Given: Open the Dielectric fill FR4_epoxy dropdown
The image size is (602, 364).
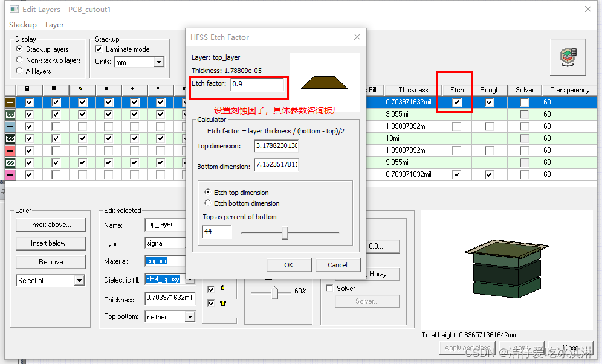Looking at the screenshot, I should (x=190, y=279).
